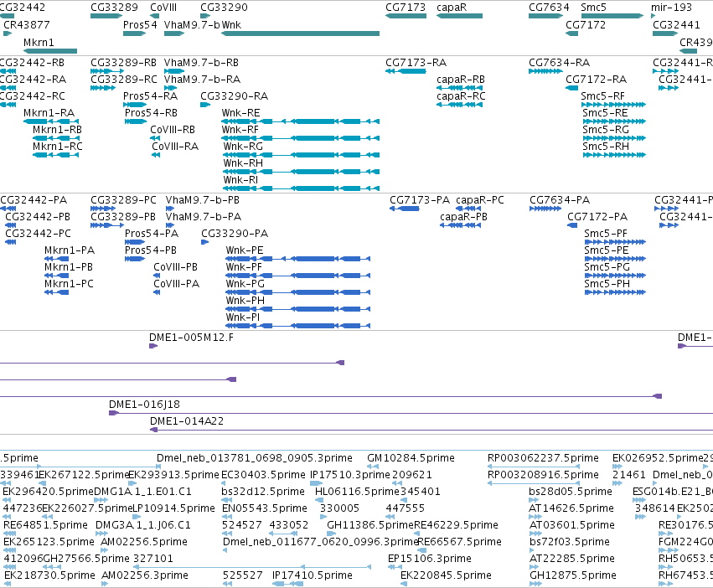The width and height of the screenshot is (713, 588).
Task: Select transcript Wnk-RF
Action: (x=300, y=138)
